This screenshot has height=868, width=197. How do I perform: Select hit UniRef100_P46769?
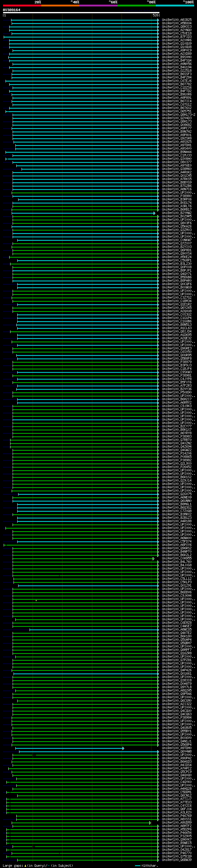[176, 816]
